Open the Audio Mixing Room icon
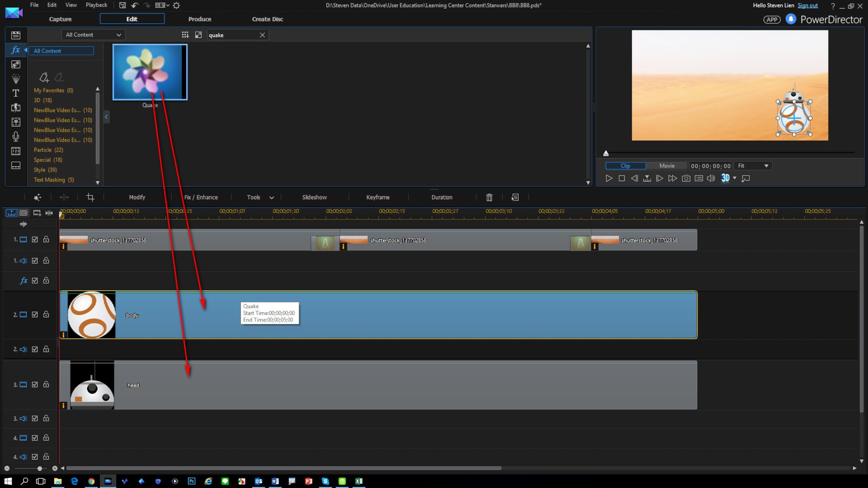The height and width of the screenshot is (488, 868). click(x=16, y=122)
